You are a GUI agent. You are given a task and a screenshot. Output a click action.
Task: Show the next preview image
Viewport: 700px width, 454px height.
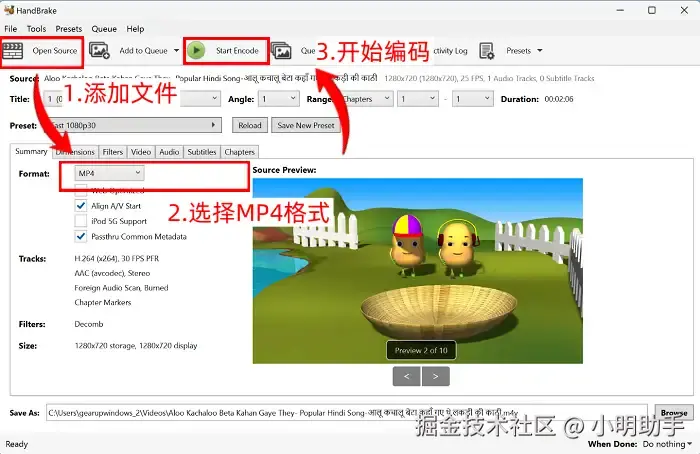coord(436,376)
